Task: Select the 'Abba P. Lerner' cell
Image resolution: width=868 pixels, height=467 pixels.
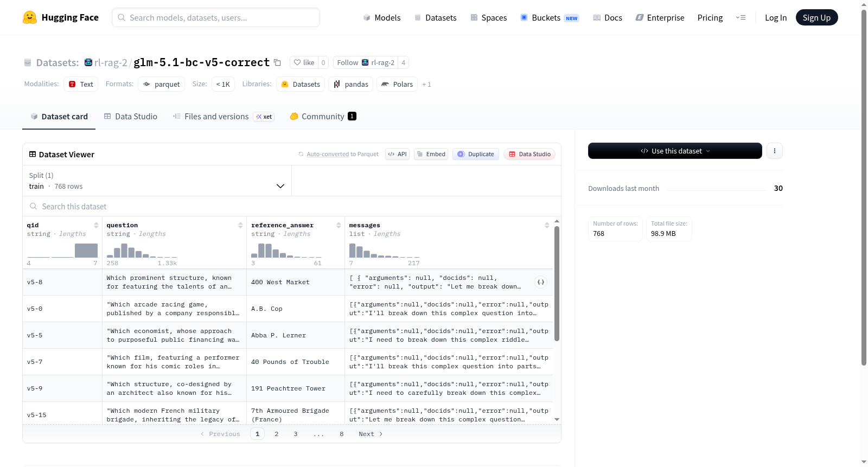Action: tap(296, 335)
